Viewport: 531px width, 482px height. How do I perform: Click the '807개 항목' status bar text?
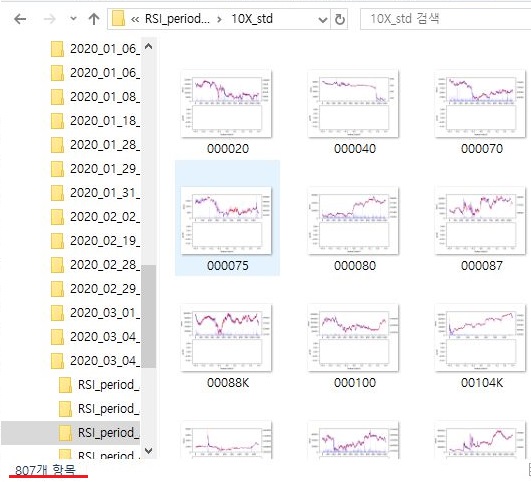coord(45,470)
